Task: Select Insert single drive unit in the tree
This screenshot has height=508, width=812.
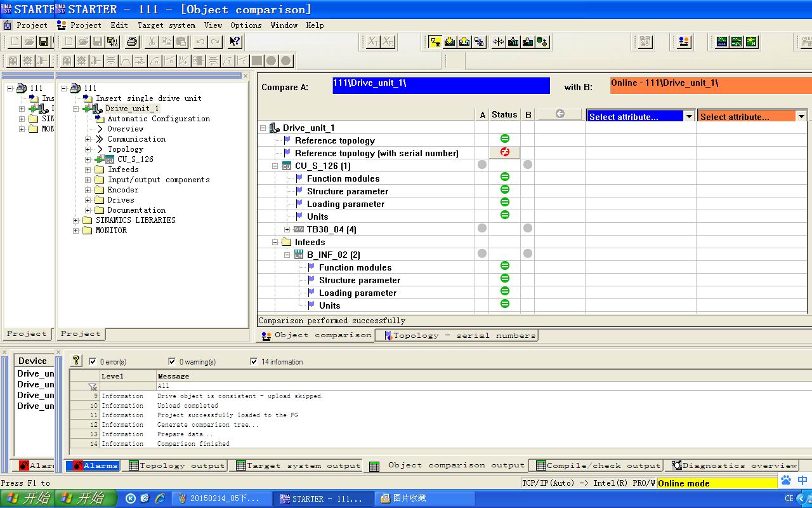Action: [148, 98]
